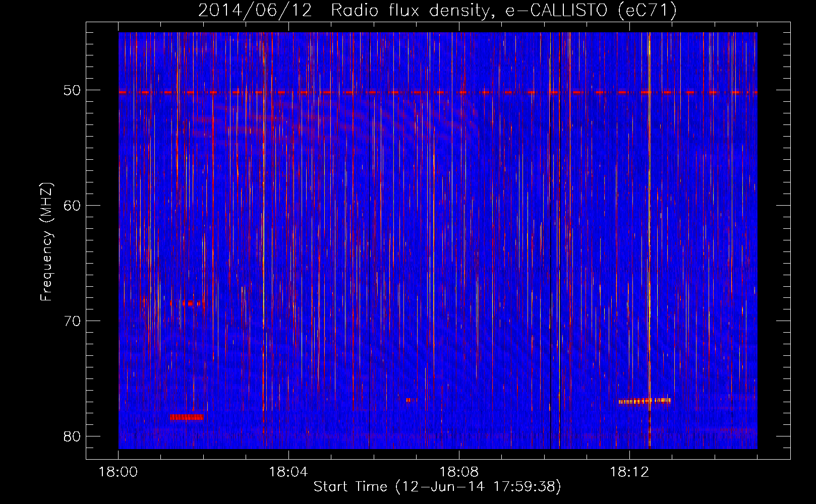Click the 60 frequency tick label

pyautogui.click(x=72, y=206)
